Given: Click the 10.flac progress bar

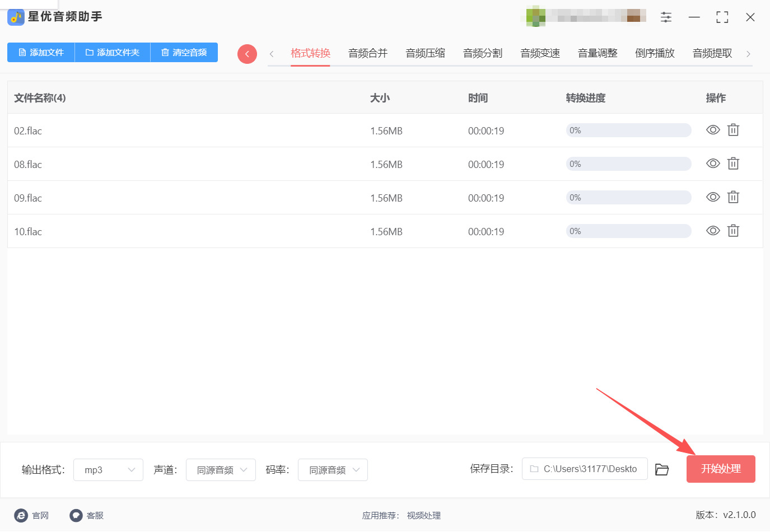Looking at the screenshot, I should [x=628, y=231].
